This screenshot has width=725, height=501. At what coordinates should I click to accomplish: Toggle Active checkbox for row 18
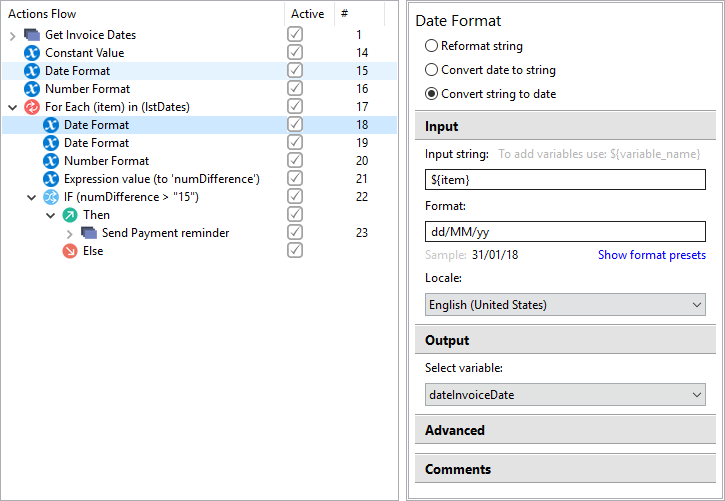295,124
